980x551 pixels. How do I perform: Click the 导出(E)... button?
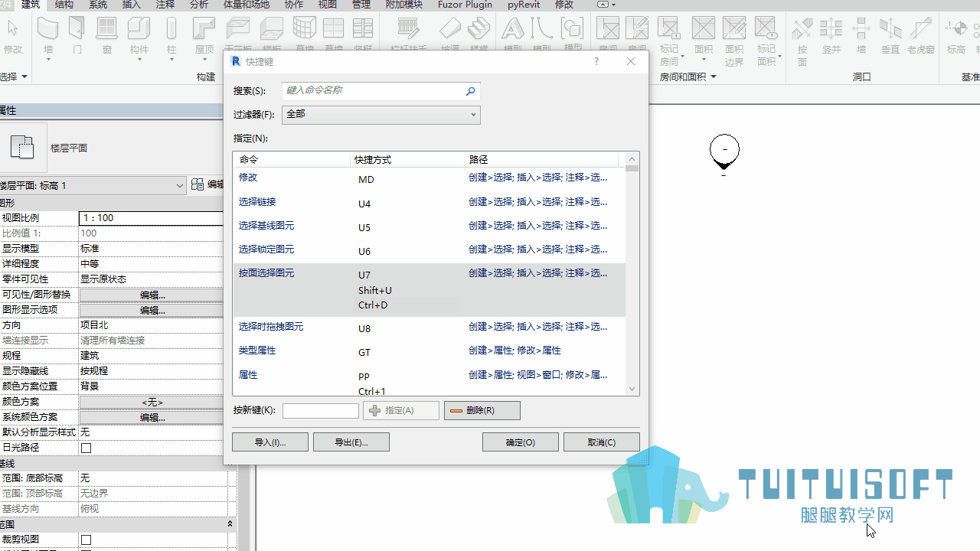pyautogui.click(x=351, y=442)
